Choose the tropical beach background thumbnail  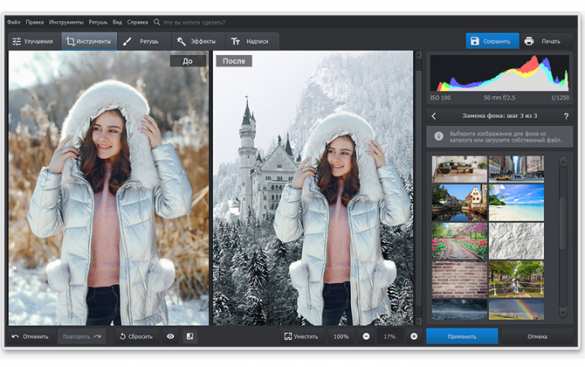[x=516, y=203]
